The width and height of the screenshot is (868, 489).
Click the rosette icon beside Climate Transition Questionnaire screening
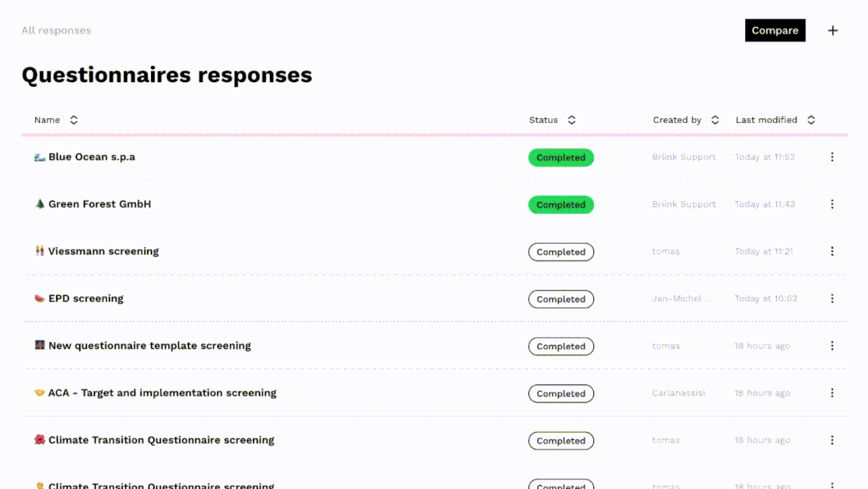click(x=39, y=440)
